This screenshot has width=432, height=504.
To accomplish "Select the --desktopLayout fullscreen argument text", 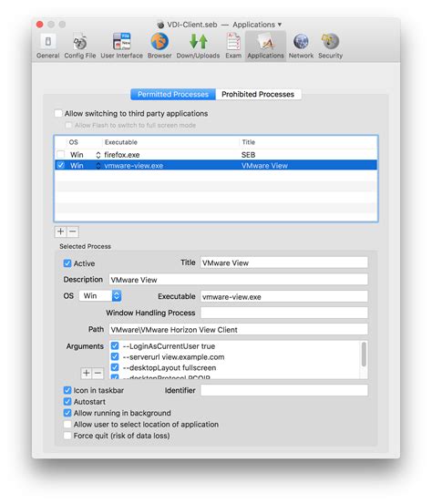I will point(170,367).
